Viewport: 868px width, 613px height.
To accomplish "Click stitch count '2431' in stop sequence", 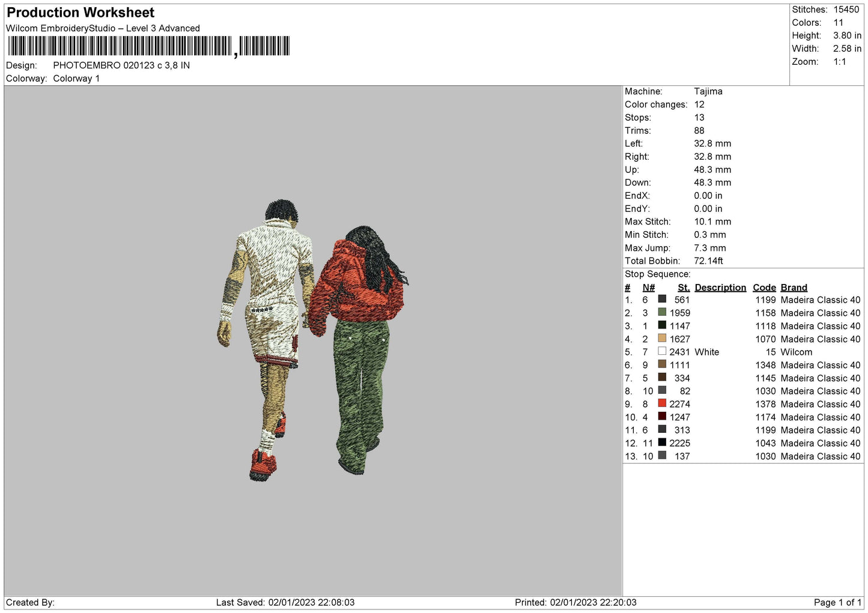I will tap(680, 352).
